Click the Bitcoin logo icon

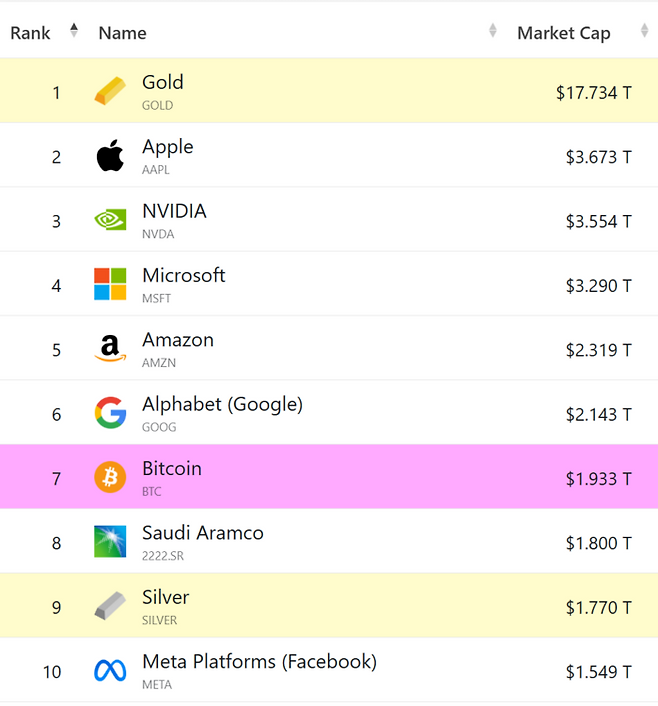click(110, 478)
